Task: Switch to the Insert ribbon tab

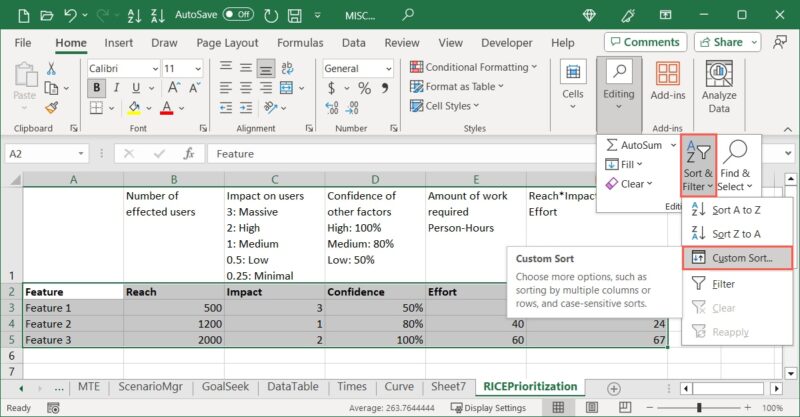Action: point(118,43)
